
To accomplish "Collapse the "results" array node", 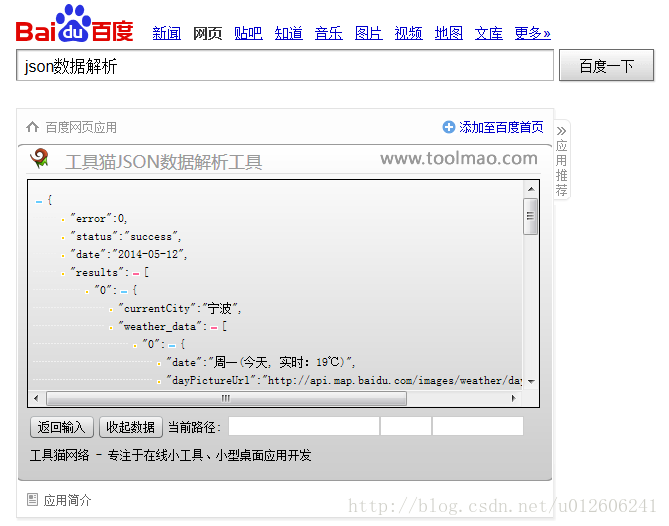I will pos(136,273).
